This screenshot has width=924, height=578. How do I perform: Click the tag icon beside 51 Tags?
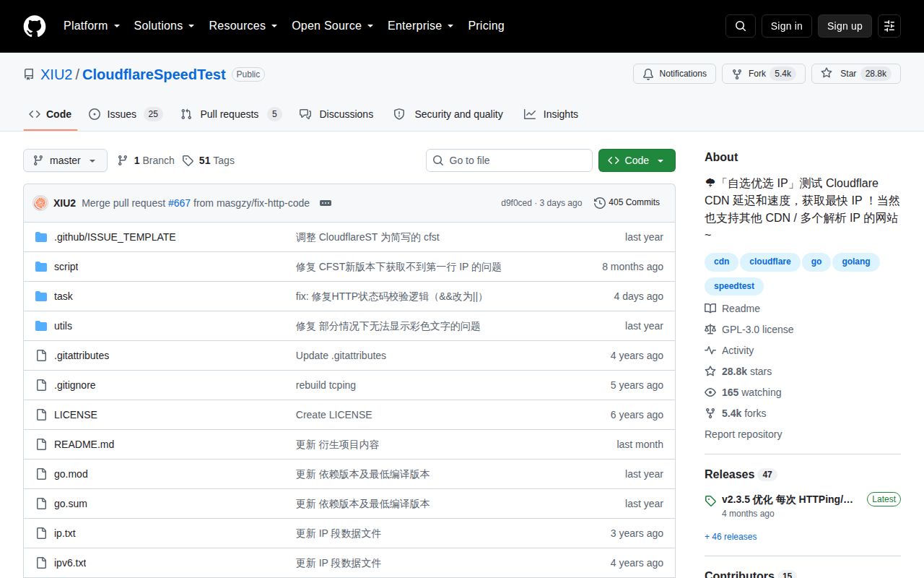click(188, 160)
